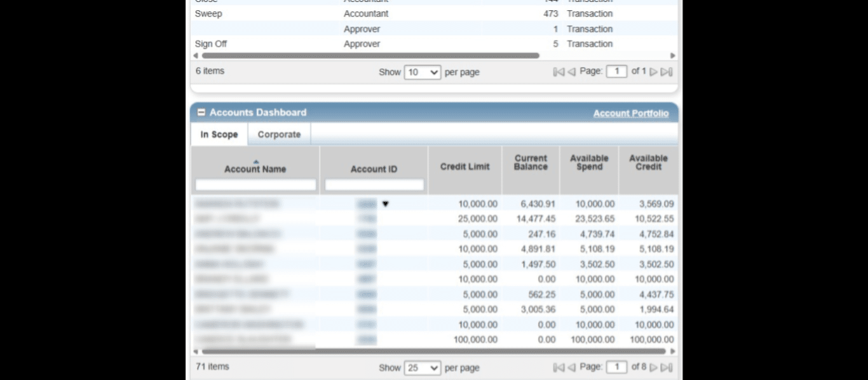
Task: Click the accounts table horizontal scrollbar
Action: [433, 351]
